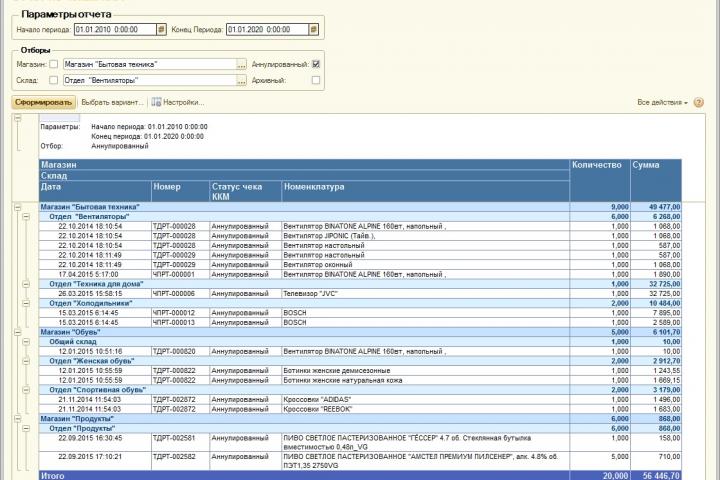The width and height of the screenshot is (720, 480).
Task: Click the Отдел "Вентиляторы" input field
Action: 150,80
